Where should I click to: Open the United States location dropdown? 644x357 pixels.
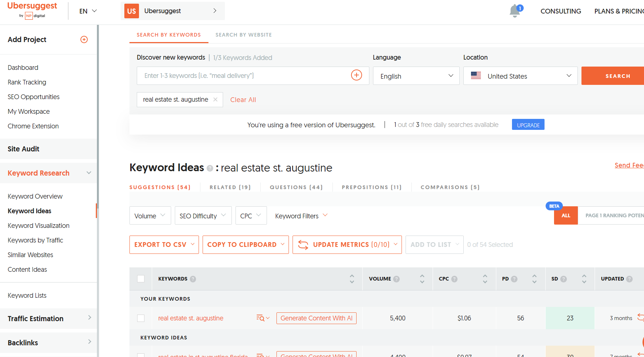click(520, 76)
